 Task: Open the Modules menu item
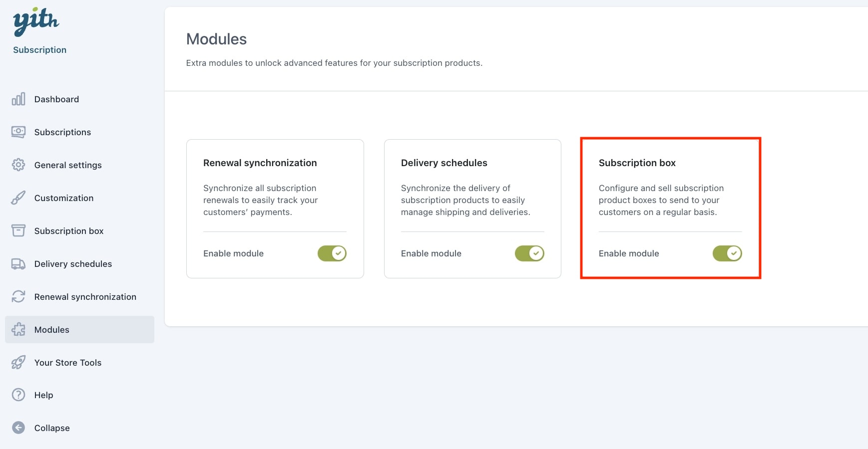(x=79, y=330)
